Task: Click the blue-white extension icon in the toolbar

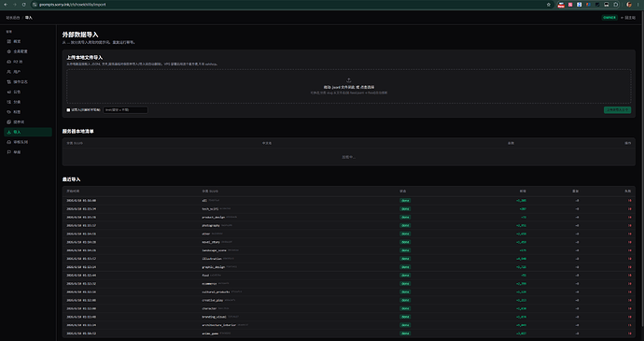Action: click(579, 5)
